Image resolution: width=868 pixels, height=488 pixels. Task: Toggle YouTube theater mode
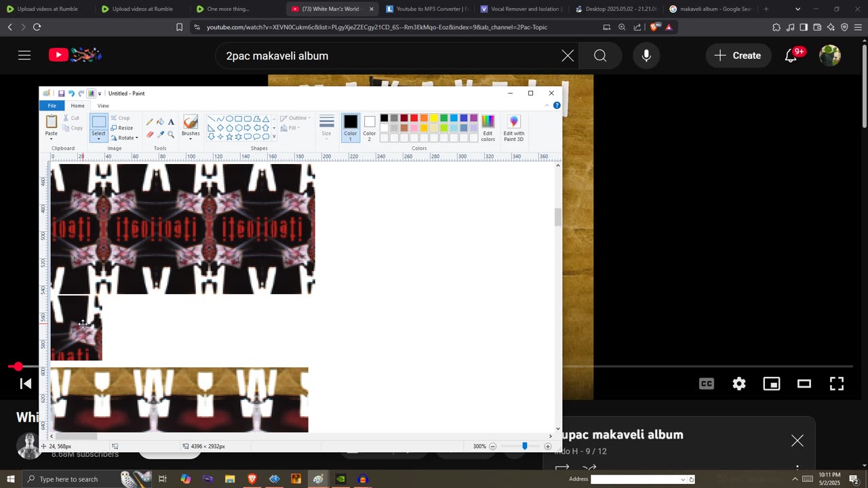point(804,384)
